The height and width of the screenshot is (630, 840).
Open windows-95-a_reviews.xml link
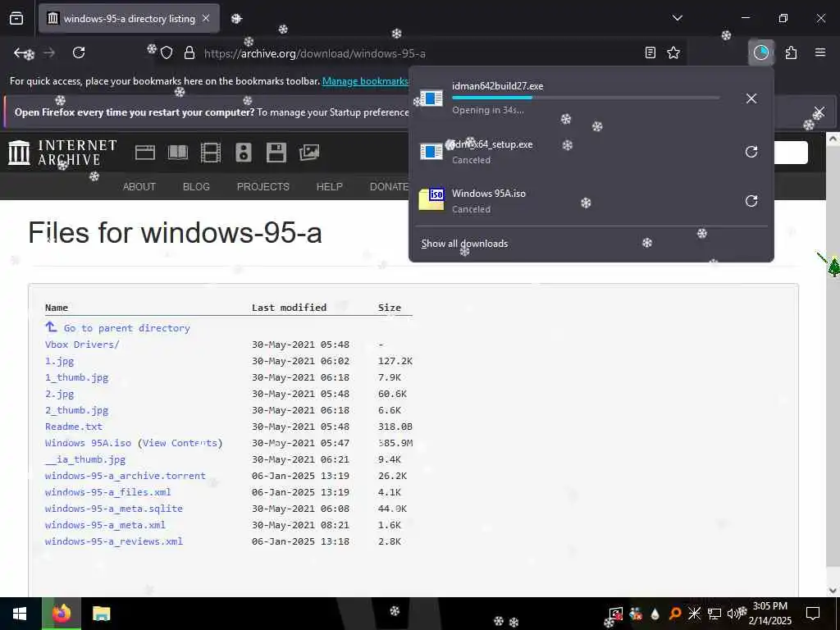click(x=113, y=541)
